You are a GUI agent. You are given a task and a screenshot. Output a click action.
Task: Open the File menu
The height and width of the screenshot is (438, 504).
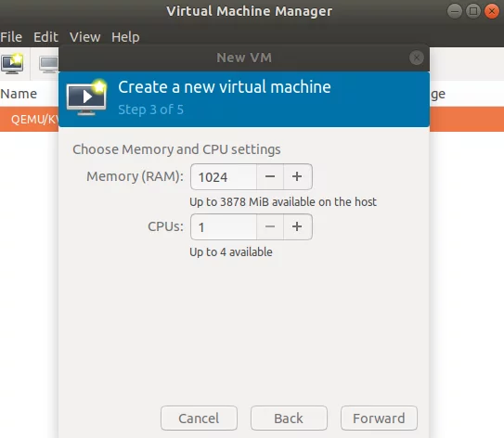tap(11, 37)
